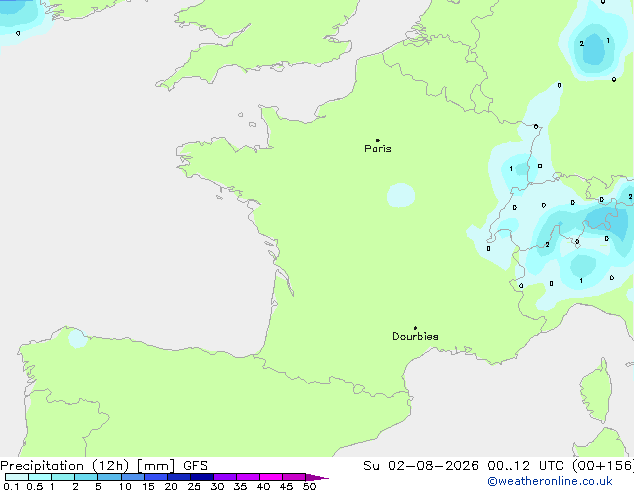Click the legend value 10
The image size is (634, 490).
tap(125, 486)
